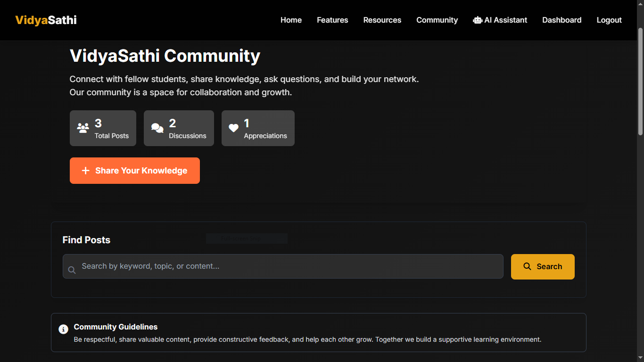The width and height of the screenshot is (644, 362).
Task: Click the 'Be respectful, share valuable content' text
Action: click(307, 339)
